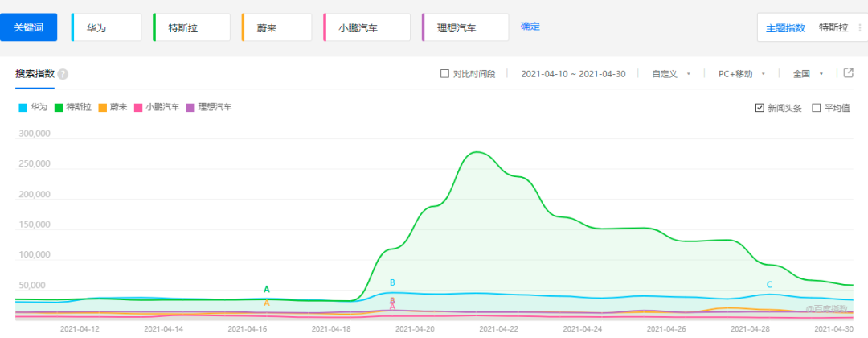Open the more options dots beside 特斯拉
The width and height of the screenshot is (868, 338).
coord(860,27)
